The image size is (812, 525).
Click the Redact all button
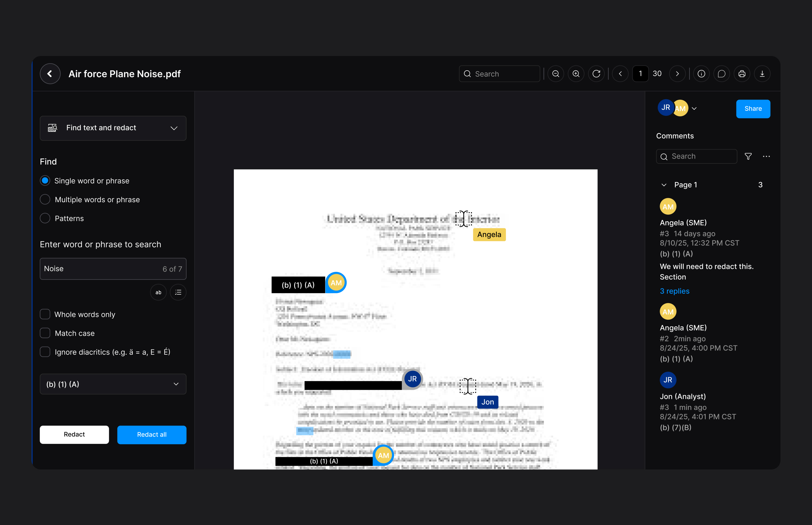(x=152, y=434)
